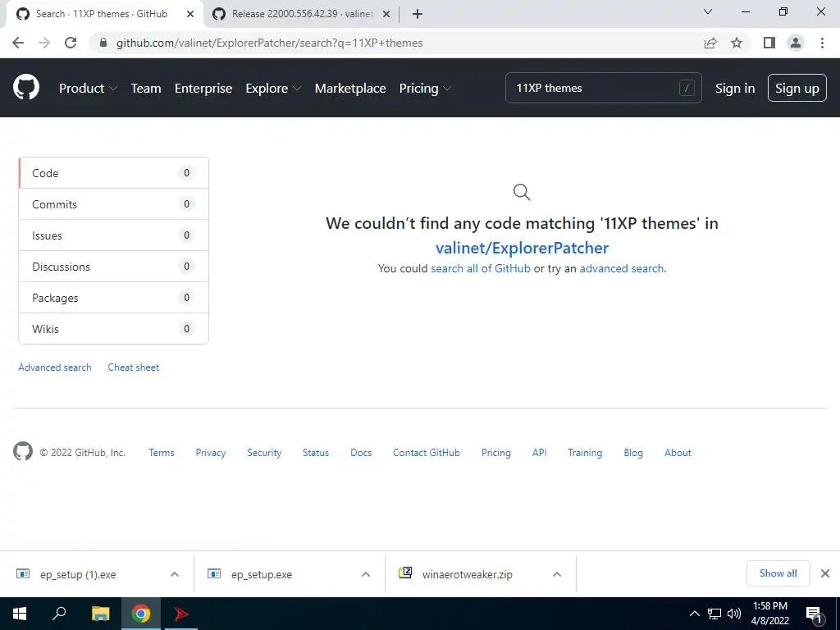Open the notification center icon
Screen dimensions: 840x630
pos(814,614)
